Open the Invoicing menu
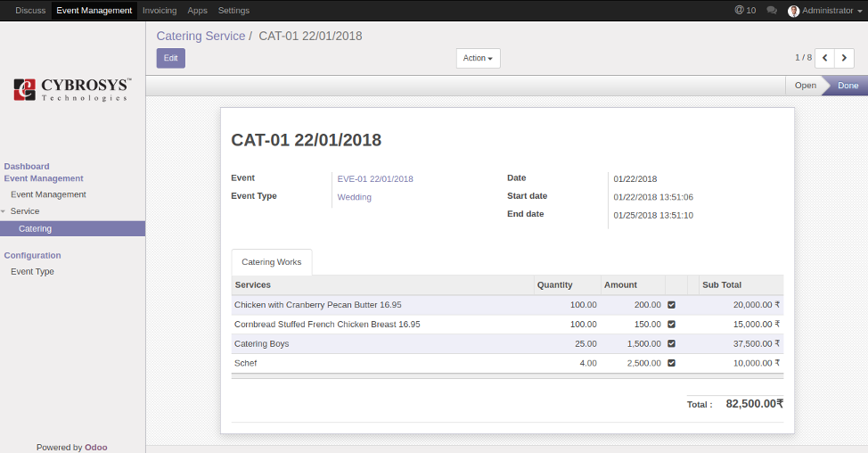Screen dimensions: 868x453 tap(160, 11)
